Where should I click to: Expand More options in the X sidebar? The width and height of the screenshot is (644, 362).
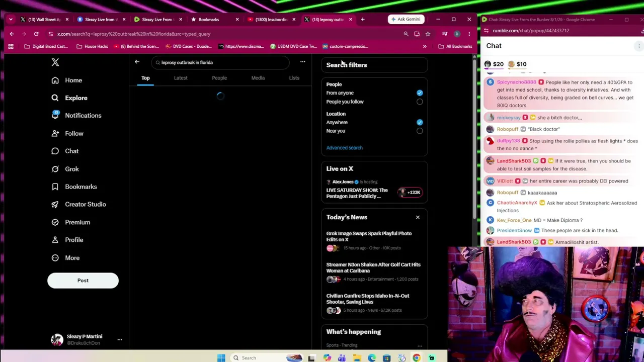pos(65,258)
